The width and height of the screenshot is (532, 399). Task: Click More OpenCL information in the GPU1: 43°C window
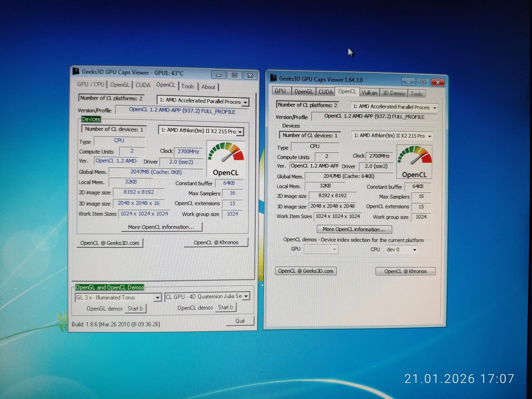coord(161,227)
